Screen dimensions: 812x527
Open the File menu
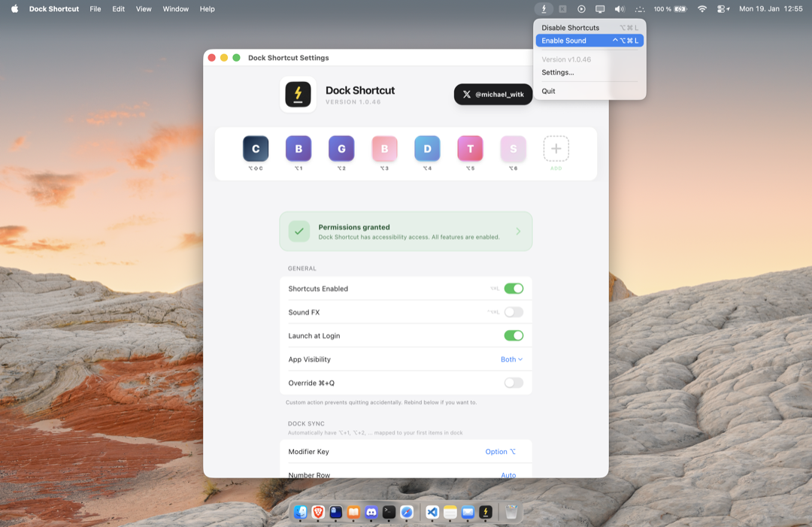coord(95,9)
